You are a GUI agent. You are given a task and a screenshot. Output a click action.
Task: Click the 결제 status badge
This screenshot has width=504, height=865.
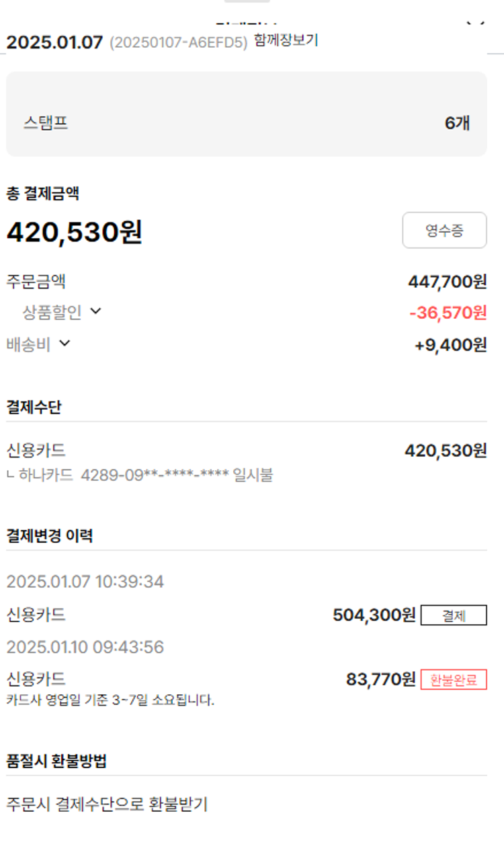454,615
